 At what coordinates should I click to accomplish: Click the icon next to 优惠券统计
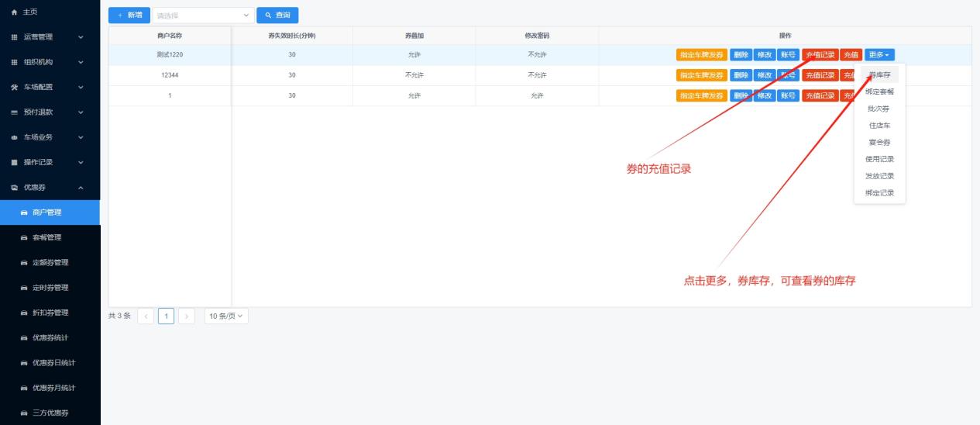(x=24, y=337)
